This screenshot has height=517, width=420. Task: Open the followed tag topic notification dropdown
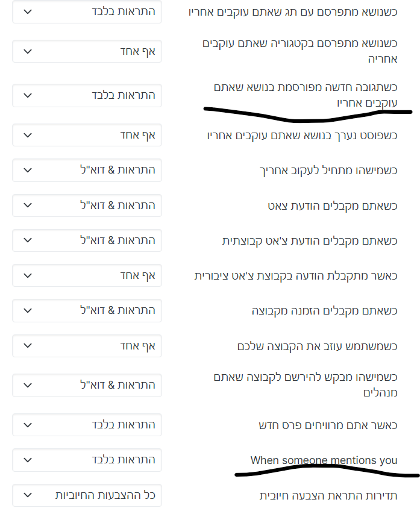(x=87, y=11)
